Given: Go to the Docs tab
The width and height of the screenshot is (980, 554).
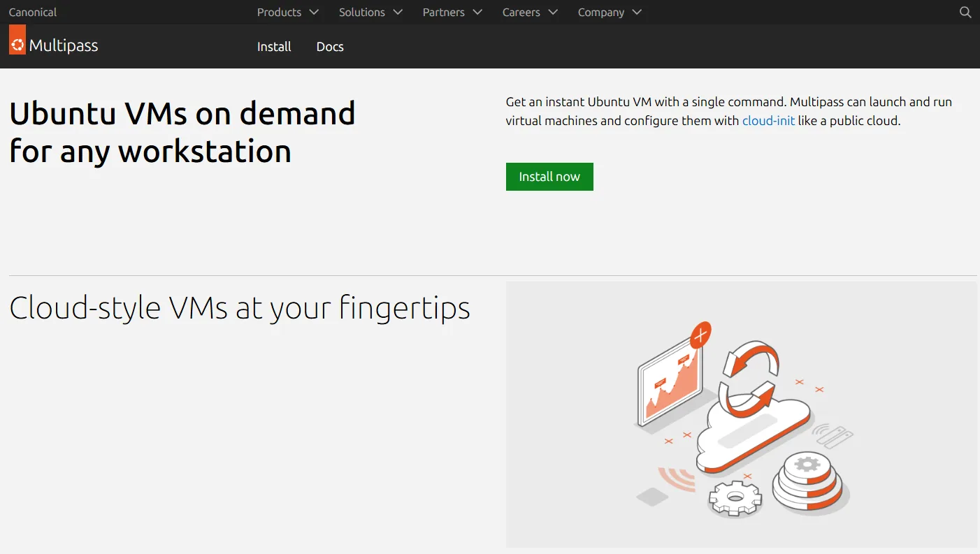Looking at the screenshot, I should coord(330,47).
